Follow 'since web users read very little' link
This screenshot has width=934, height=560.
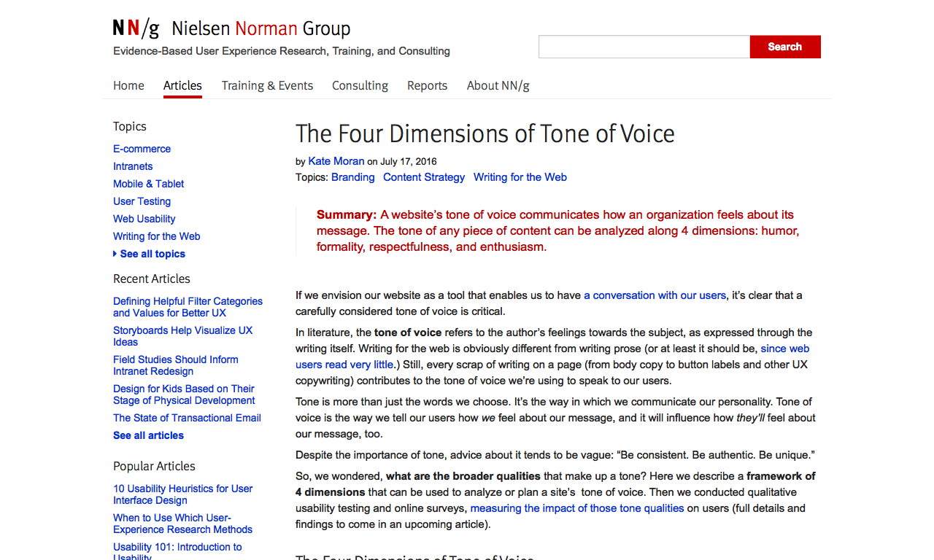pyautogui.click(x=552, y=357)
